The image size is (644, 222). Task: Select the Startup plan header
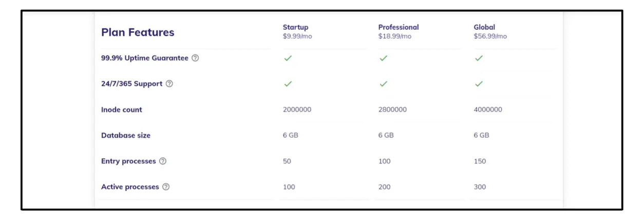click(295, 27)
